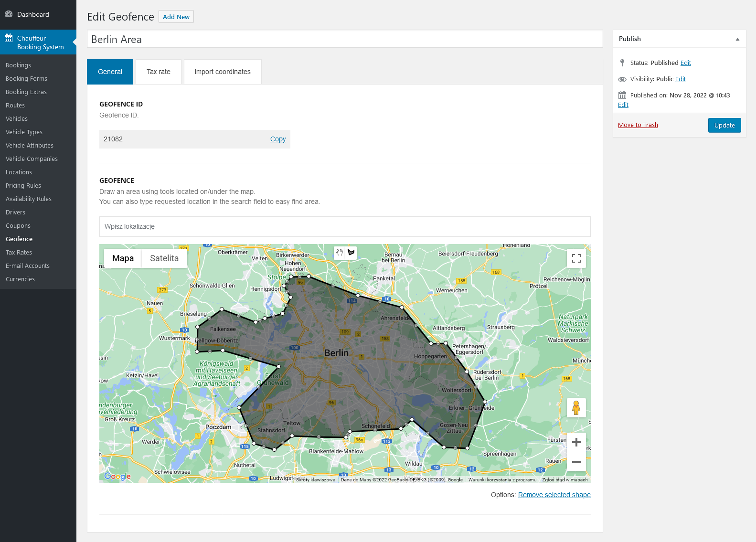Edit the Visibility setting
The height and width of the screenshot is (542, 756).
coord(680,79)
